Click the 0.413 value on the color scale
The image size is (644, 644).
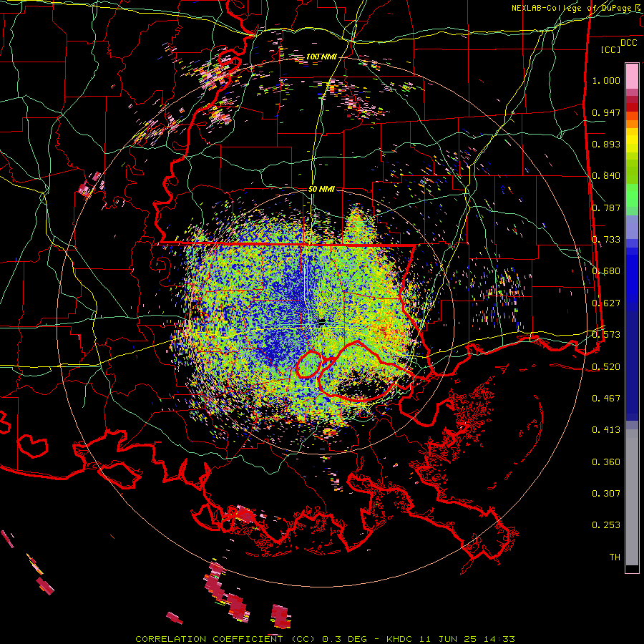click(606, 430)
